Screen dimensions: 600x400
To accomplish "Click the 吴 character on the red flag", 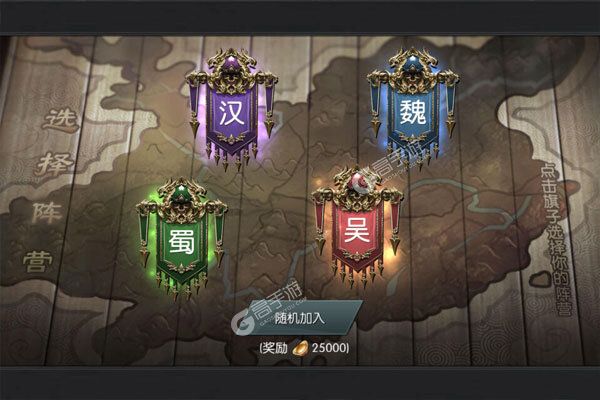I will [x=357, y=230].
